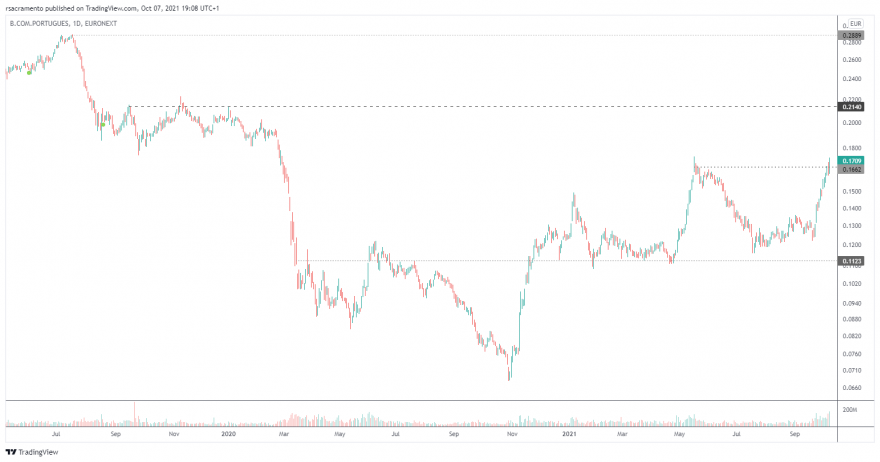Open the EUR currency selector

(x=855, y=24)
